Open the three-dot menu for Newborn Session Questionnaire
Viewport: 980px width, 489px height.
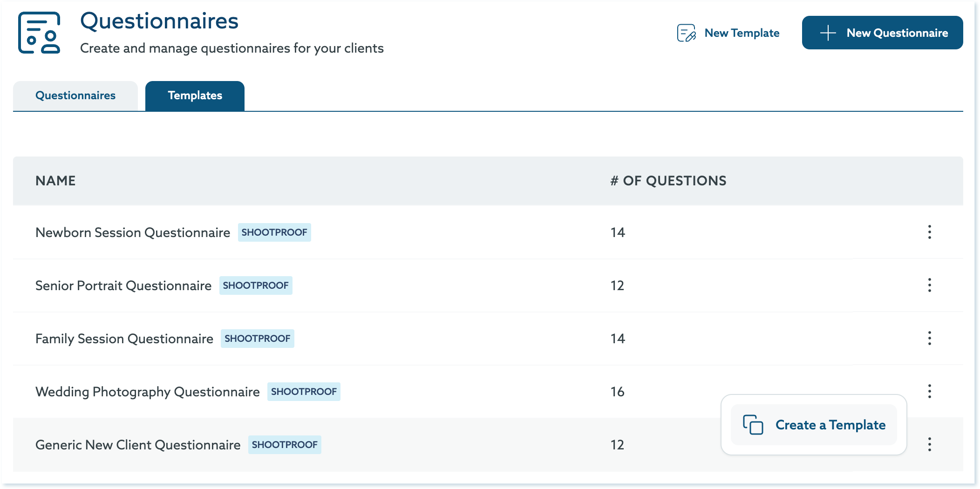click(x=929, y=232)
